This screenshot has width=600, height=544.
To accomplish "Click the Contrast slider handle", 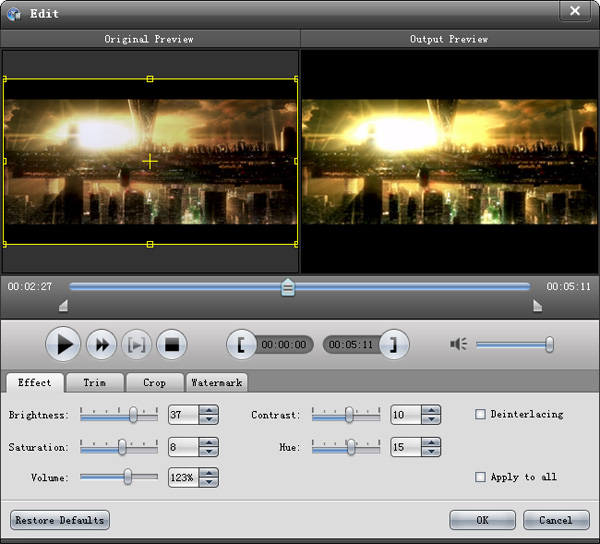I will tap(349, 414).
